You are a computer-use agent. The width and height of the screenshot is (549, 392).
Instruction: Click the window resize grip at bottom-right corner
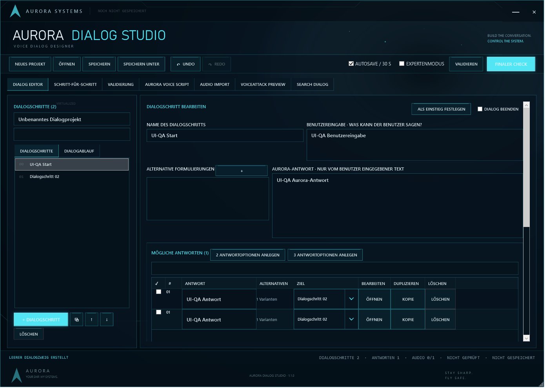coord(541,384)
